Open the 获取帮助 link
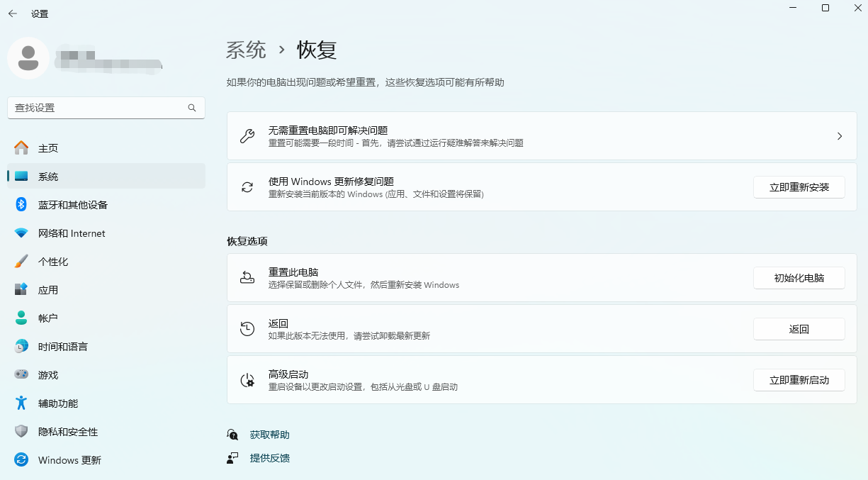Image resolution: width=868 pixels, height=480 pixels. coord(270,435)
